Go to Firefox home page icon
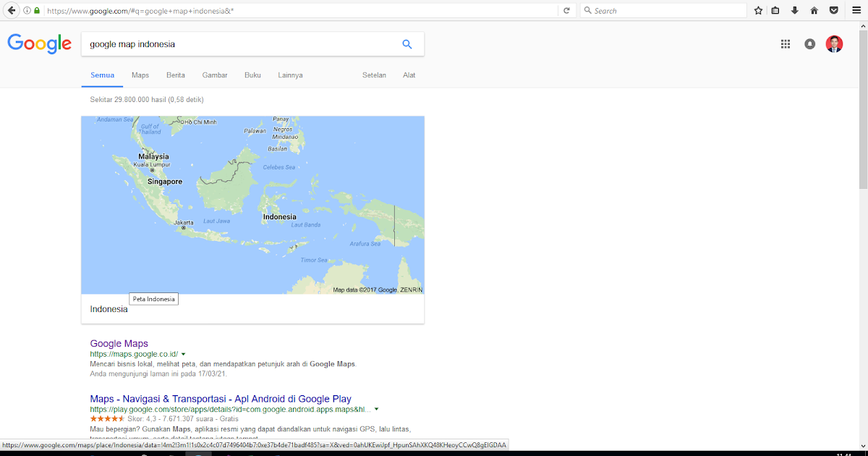The height and width of the screenshot is (456, 868). 814,11
